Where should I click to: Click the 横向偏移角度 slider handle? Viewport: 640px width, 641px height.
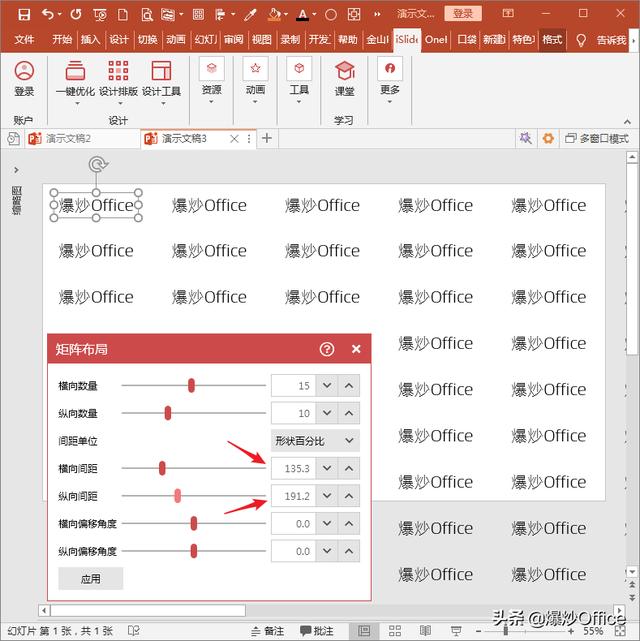194,523
